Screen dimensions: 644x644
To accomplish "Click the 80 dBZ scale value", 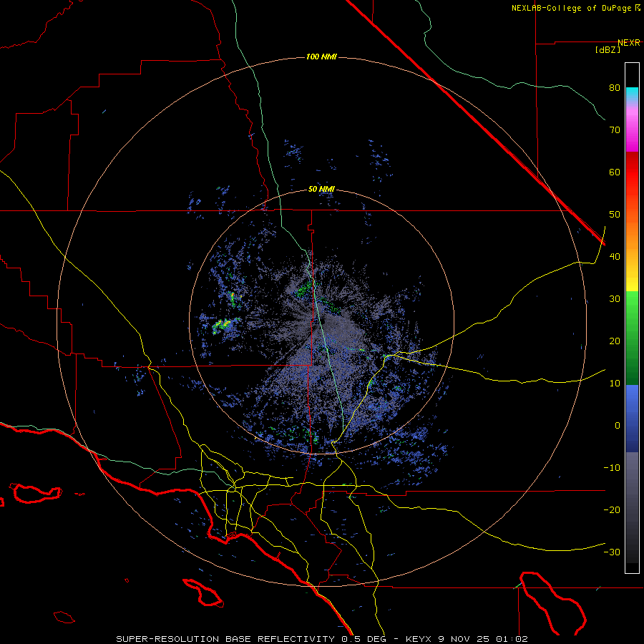I will [615, 88].
